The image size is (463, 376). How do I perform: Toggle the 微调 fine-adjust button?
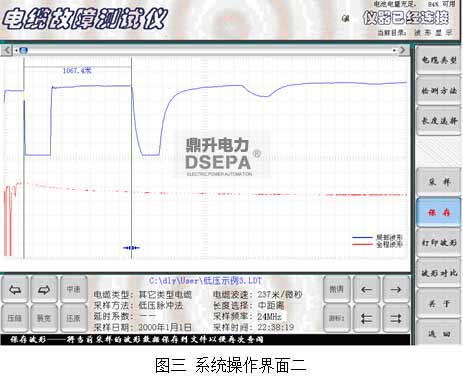click(337, 290)
